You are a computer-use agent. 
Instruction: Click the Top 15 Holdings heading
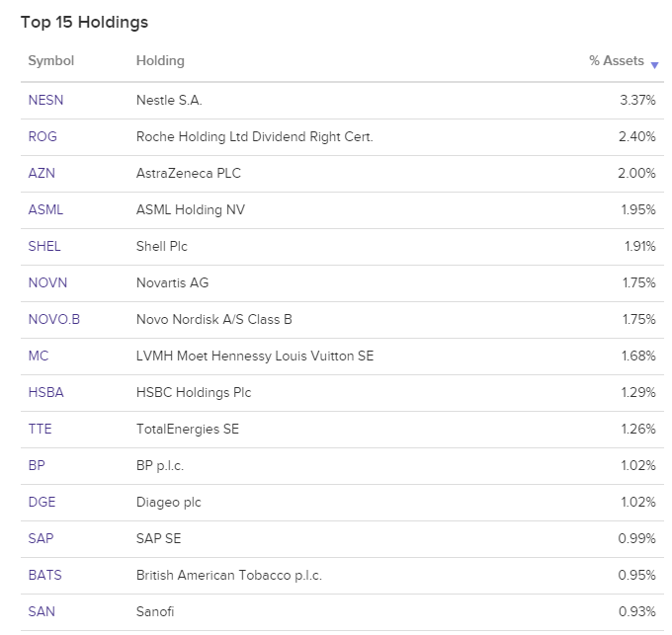point(84,23)
